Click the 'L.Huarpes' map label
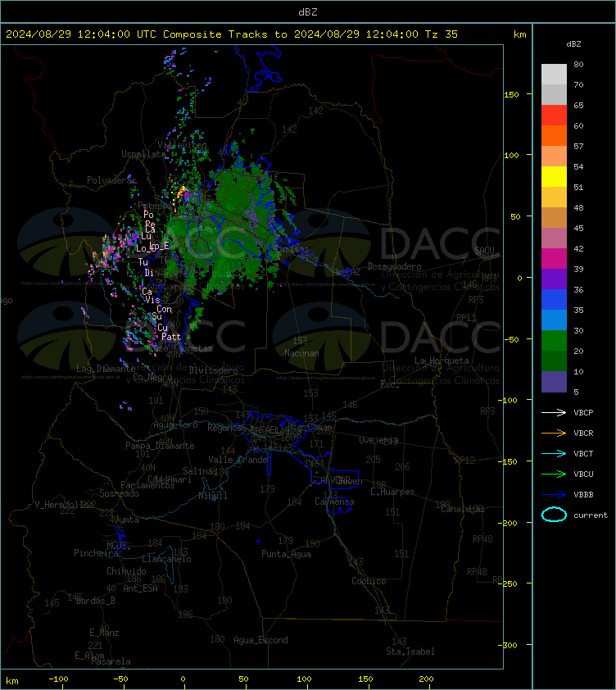 coord(392,492)
